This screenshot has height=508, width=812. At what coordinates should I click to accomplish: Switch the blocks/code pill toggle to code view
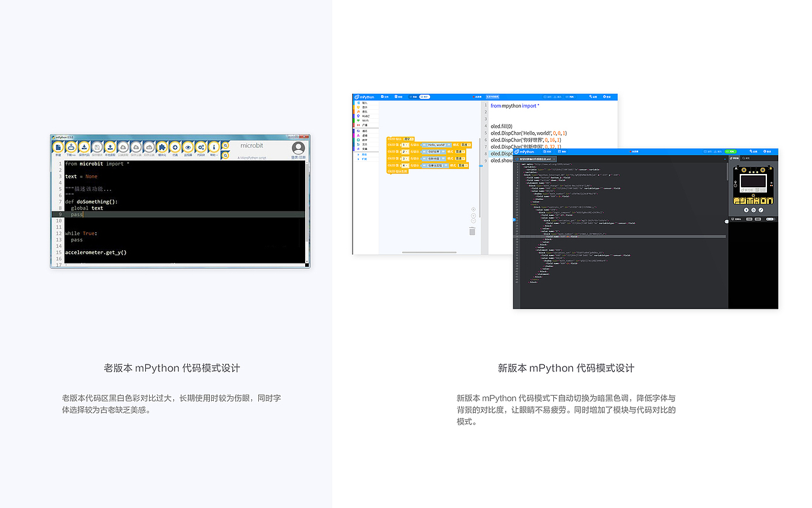pos(425,96)
